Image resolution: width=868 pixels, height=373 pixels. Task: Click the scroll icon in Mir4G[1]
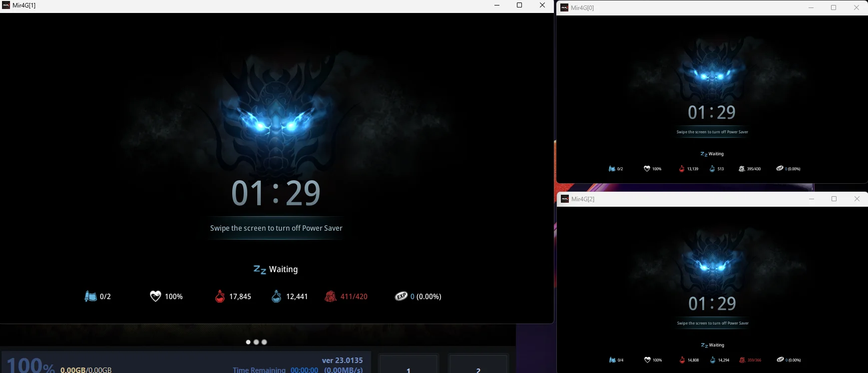pos(90,297)
